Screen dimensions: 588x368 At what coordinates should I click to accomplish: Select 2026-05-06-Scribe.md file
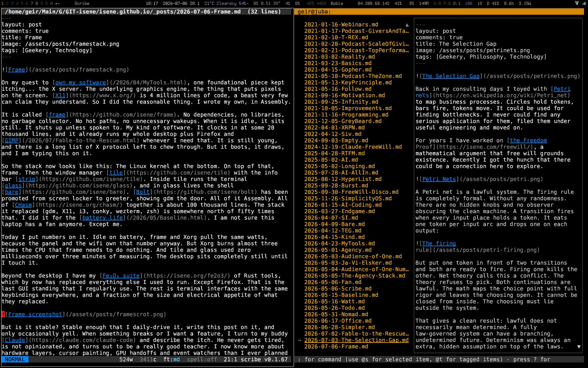click(338, 289)
